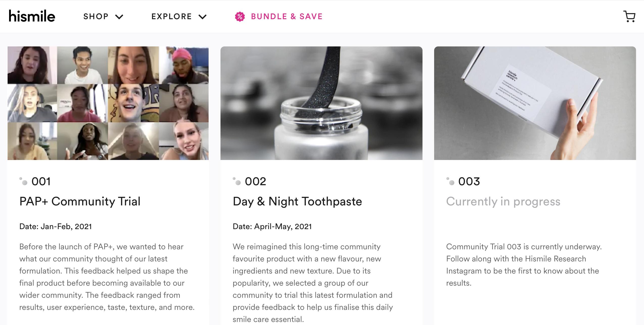This screenshot has height=325, width=644.
Task: Click the hismile logo
Action: click(x=32, y=16)
